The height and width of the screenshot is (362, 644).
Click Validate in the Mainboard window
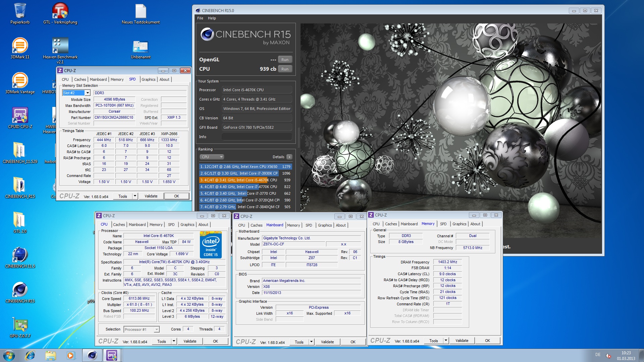click(x=327, y=342)
